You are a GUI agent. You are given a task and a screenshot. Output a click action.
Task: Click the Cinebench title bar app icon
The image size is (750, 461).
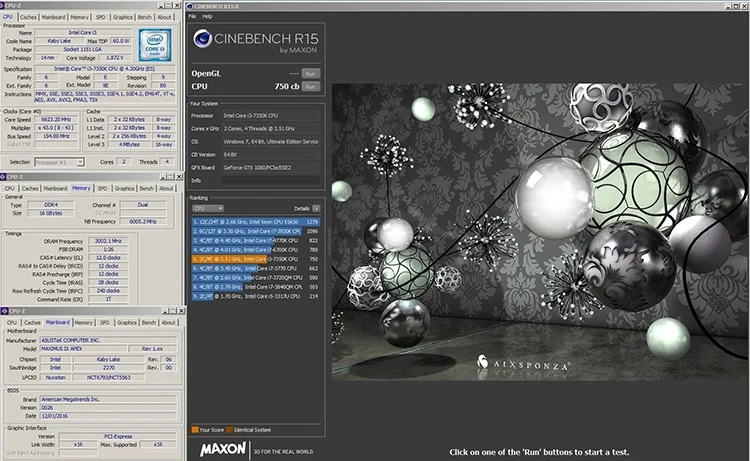pos(190,6)
